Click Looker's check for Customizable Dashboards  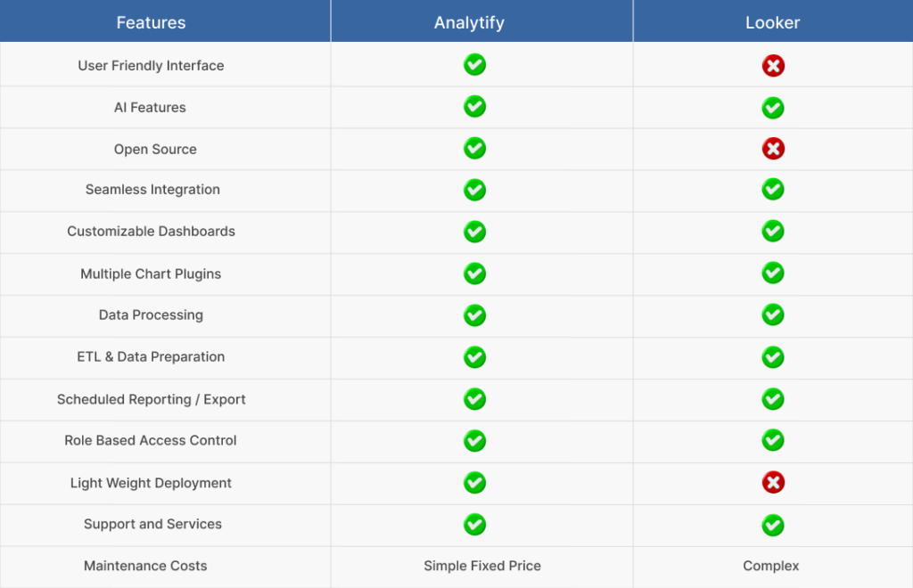(773, 231)
